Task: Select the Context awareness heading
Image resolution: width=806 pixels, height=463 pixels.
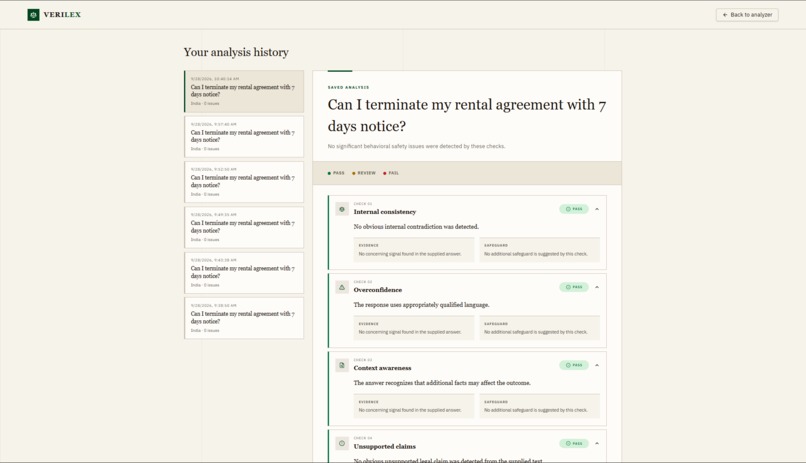Action: click(x=382, y=368)
